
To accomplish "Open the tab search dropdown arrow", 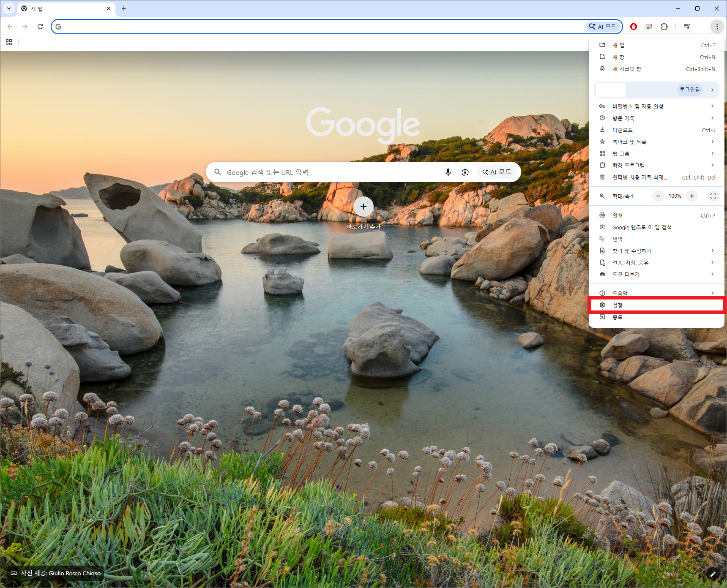I will (x=9, y=8).
